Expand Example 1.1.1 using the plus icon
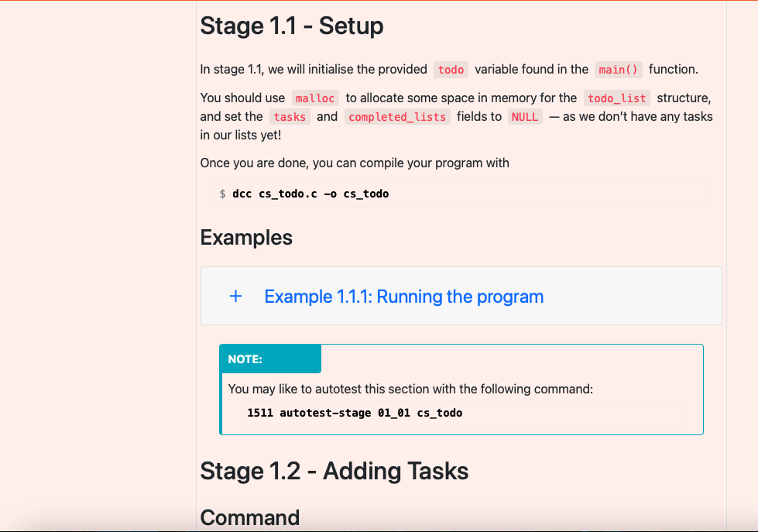The image size is (758, 532). [x=235, y=296]
